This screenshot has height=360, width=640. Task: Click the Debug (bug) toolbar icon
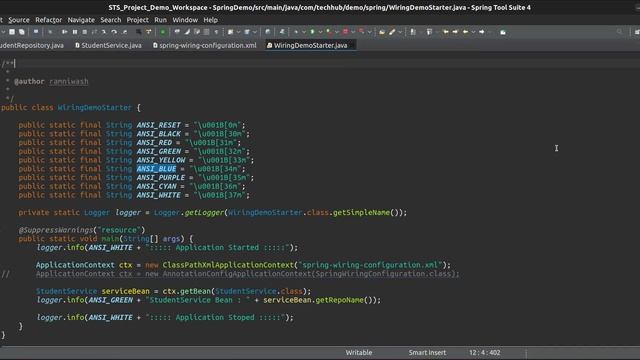(296, 32)
